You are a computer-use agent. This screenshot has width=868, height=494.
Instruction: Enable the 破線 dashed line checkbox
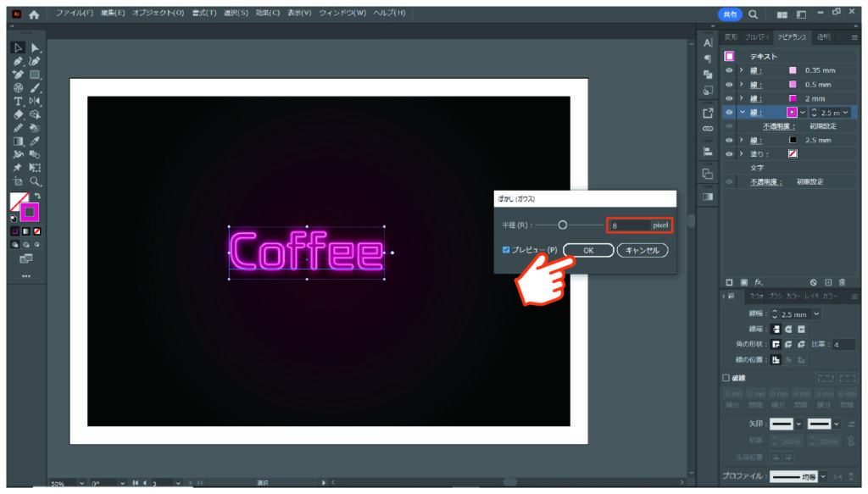(726, 378)
